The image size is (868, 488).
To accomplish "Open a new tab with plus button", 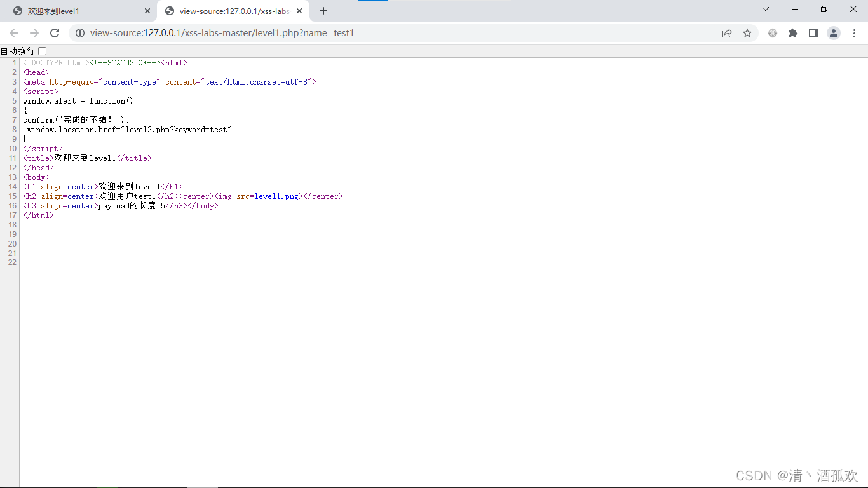I will pyautogui.click(x=323, y=11).
